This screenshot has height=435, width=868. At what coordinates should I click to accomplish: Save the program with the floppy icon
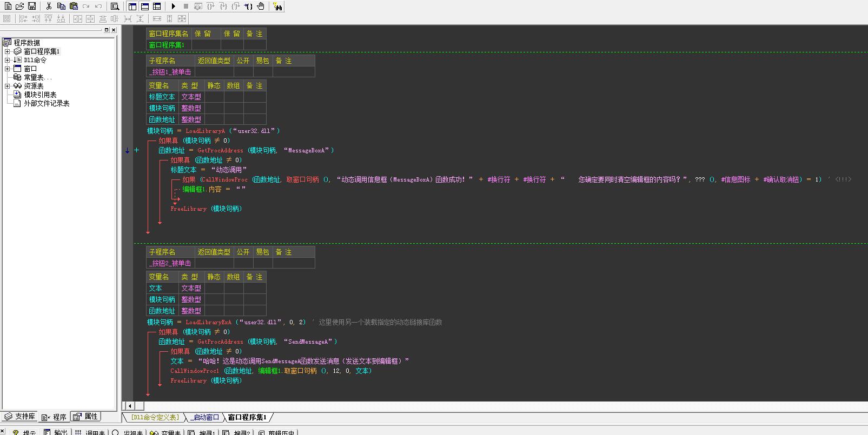pyautogui.click(x=31, y=6)
